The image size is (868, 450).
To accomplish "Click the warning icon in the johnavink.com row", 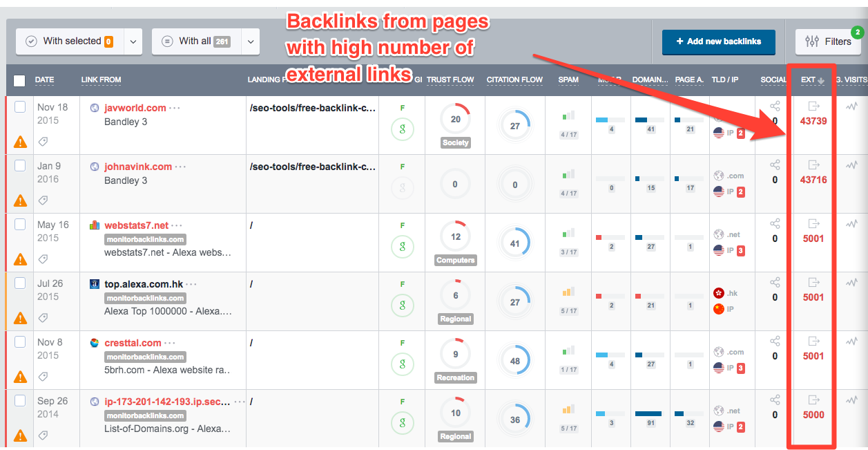I will pos(21,200).
